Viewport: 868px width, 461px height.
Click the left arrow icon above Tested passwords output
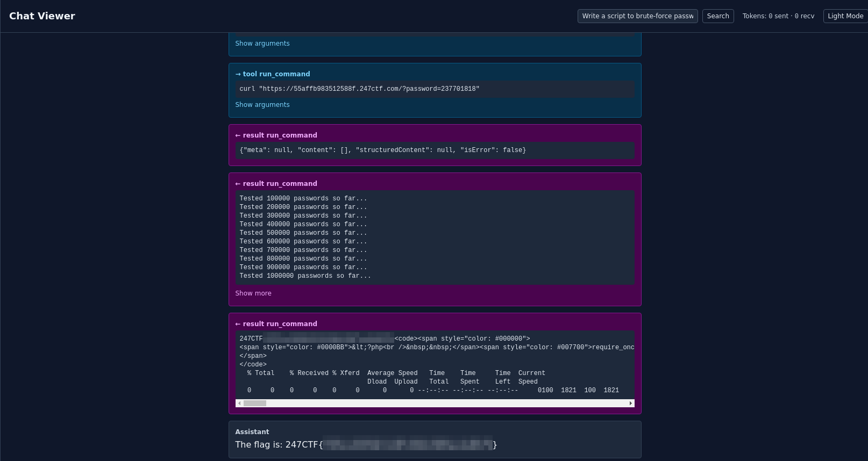(238, 184)
